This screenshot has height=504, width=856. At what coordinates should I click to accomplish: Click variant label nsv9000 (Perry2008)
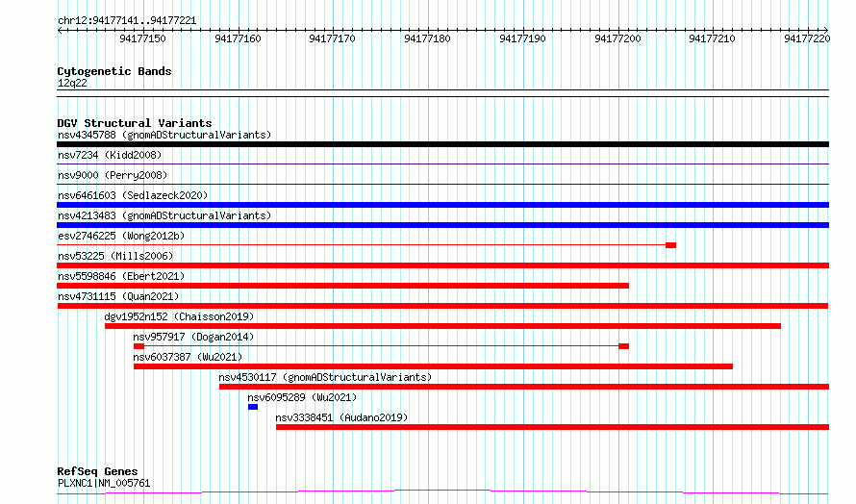point(113,175)
